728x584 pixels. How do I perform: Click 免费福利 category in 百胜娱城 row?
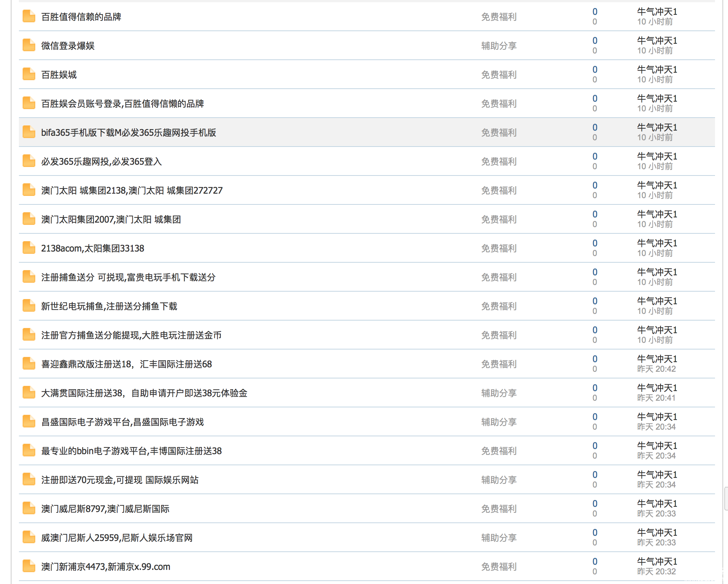[499, 75]
